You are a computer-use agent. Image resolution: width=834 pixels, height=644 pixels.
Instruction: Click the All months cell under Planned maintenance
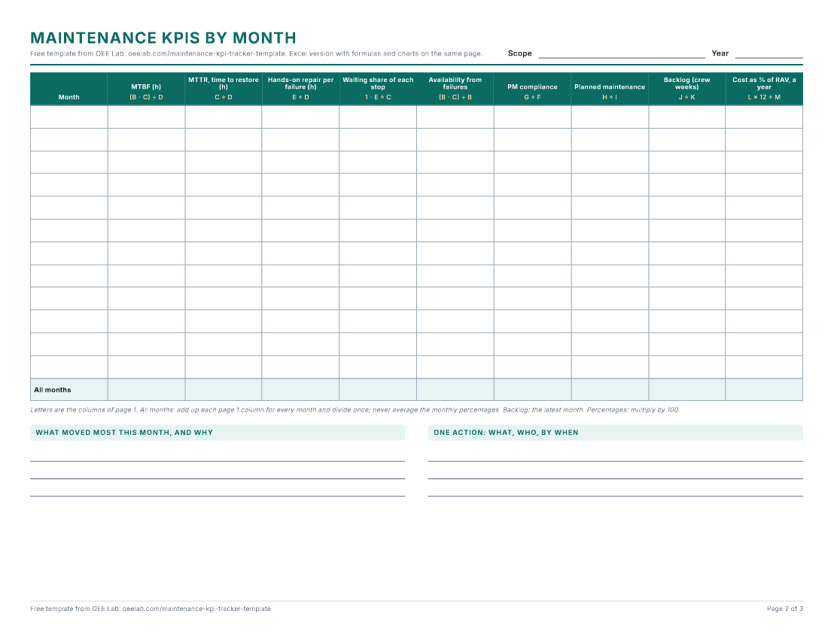pos(610,390)
